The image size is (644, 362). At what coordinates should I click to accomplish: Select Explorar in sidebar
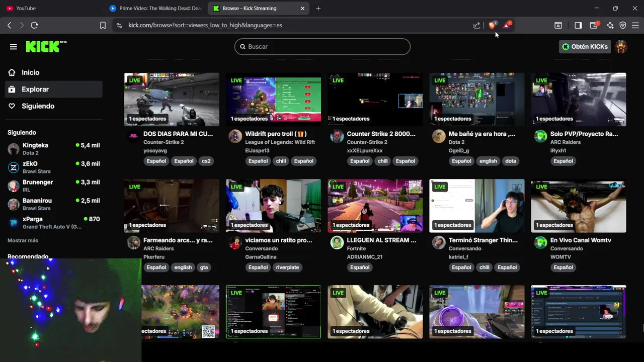point(54,89)
